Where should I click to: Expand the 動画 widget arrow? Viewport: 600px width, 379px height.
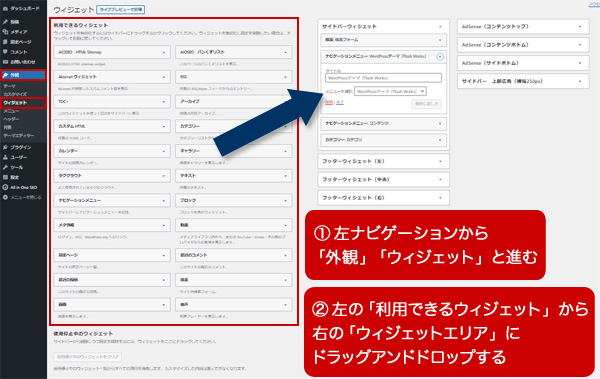coord(285,225)
